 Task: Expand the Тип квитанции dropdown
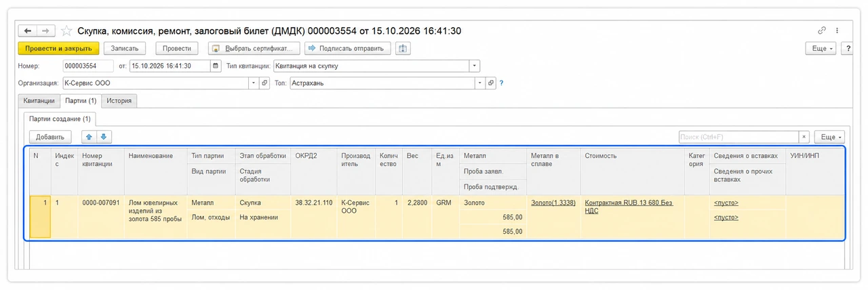click(475, 66)
